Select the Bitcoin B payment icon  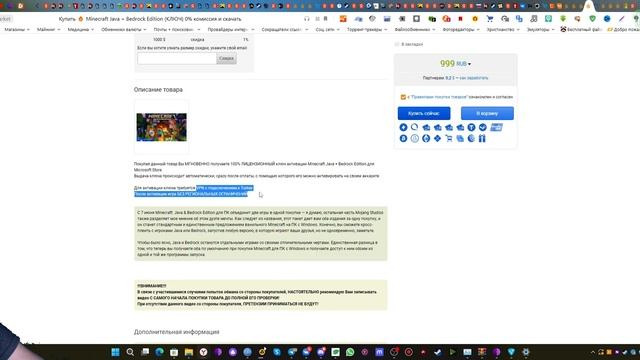coord(403,138)
